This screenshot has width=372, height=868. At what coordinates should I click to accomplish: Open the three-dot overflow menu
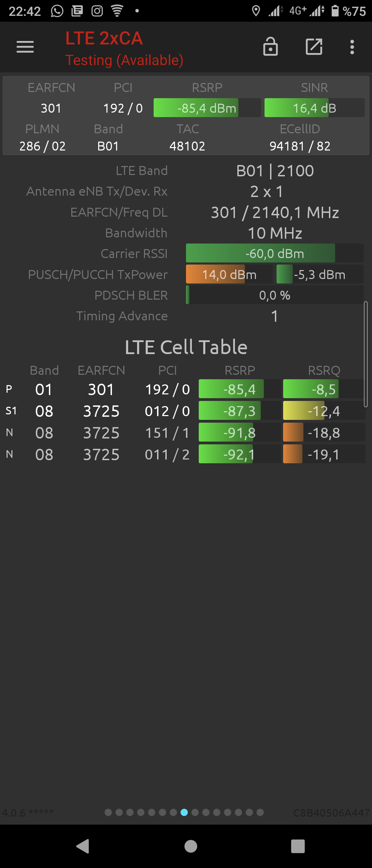tap(352, 47)
